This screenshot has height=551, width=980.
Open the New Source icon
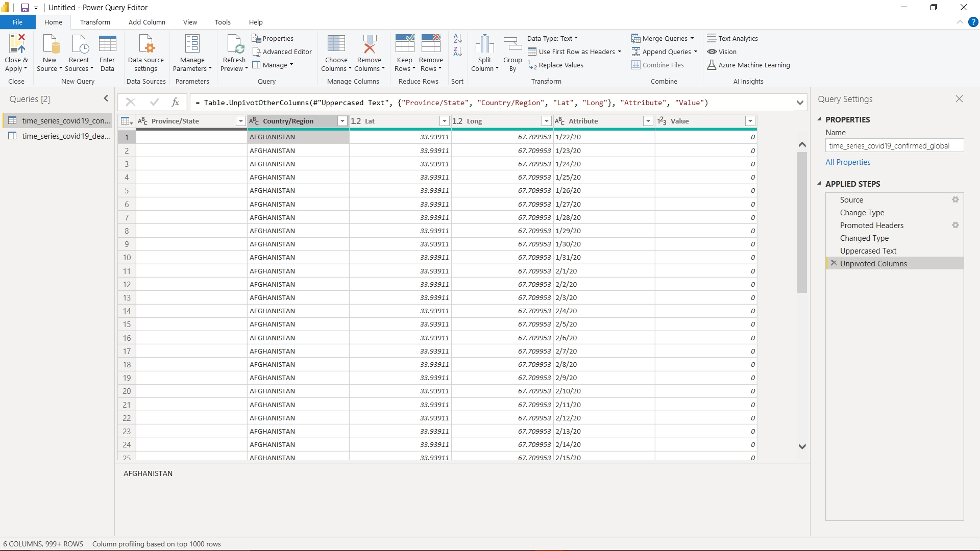50,44
